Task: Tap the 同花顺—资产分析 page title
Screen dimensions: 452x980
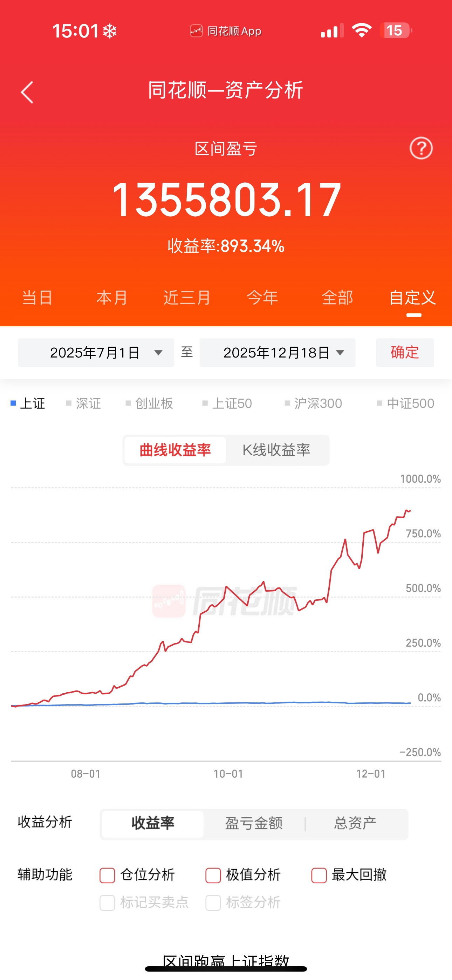Action: click(226, 90)
